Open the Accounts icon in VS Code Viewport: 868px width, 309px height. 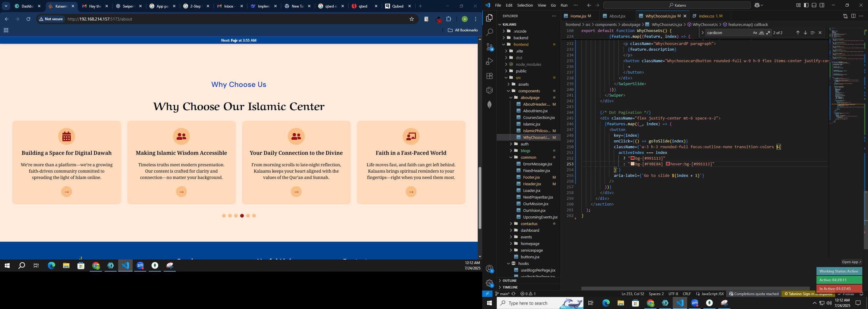pos(489,269)
